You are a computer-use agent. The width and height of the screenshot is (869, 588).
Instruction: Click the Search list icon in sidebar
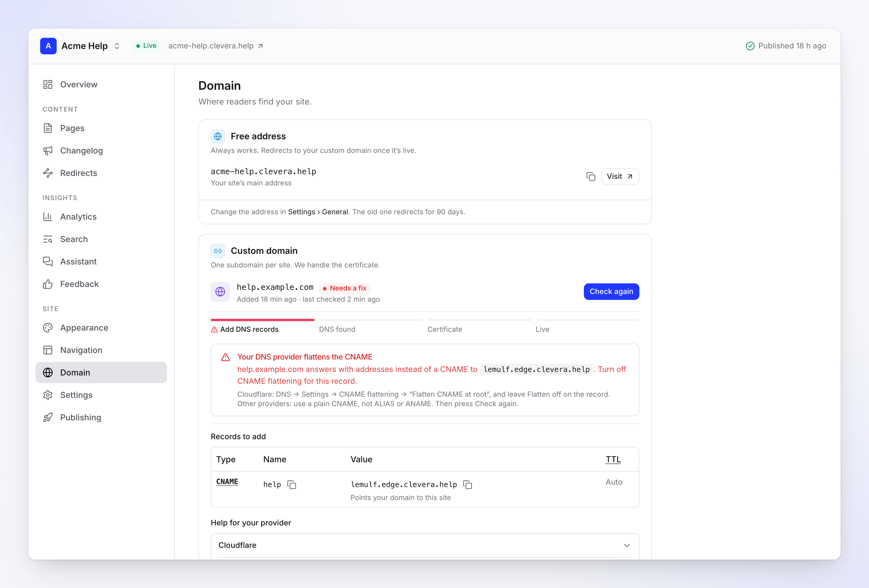tap(48, 239)
